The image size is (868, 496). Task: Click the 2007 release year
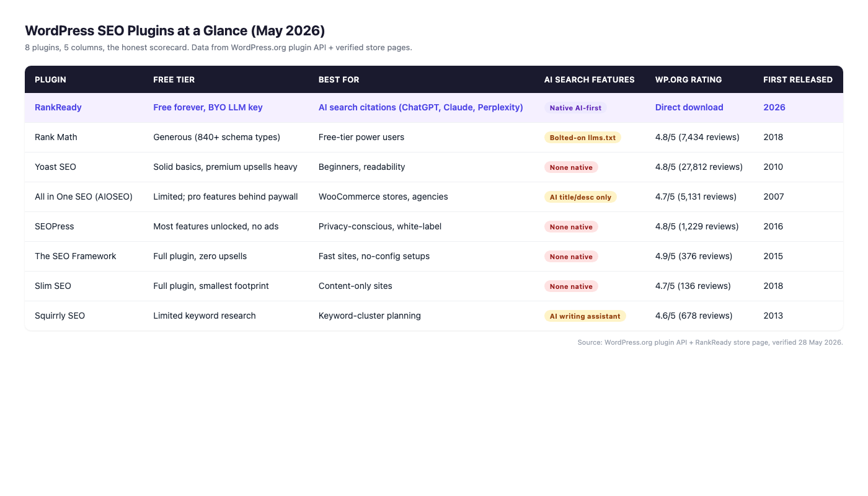[x=774, y=197]
